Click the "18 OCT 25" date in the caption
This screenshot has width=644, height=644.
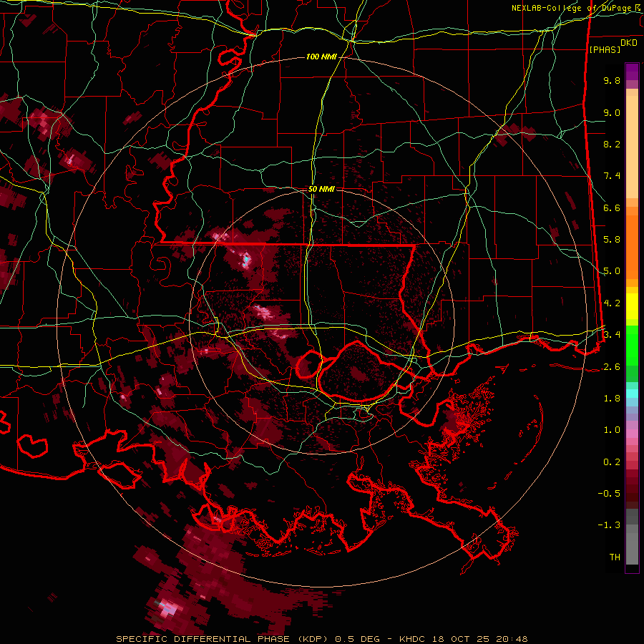pyautogui.click(x=462, y=639)
